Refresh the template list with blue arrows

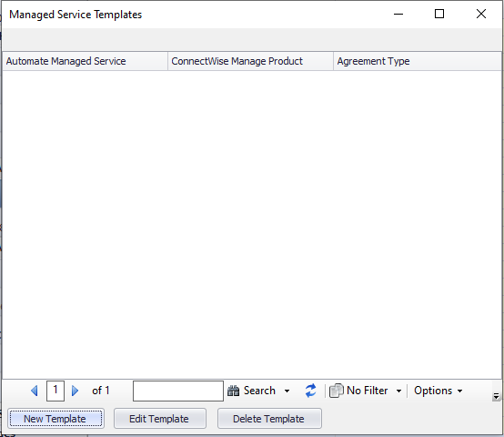tap(310, 391)
